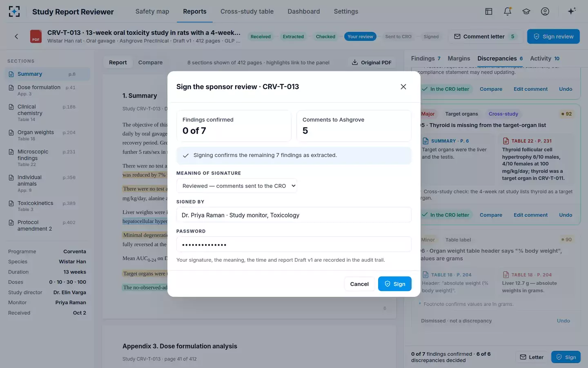Go back with the left arrow
588x368 pixels.
tap(16, 36)
